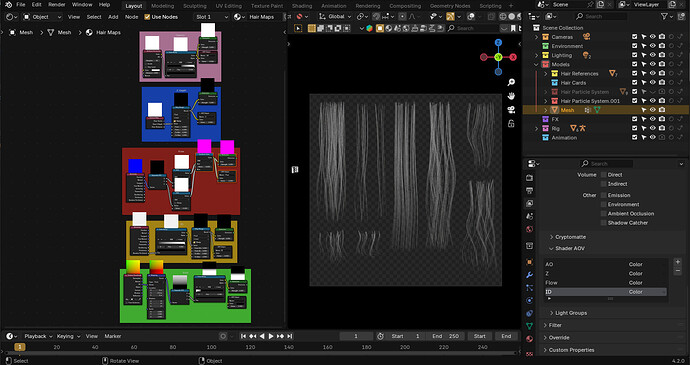
Task: Enable the Ambient Occlusion pass checkbox
Action: [604, 214]
